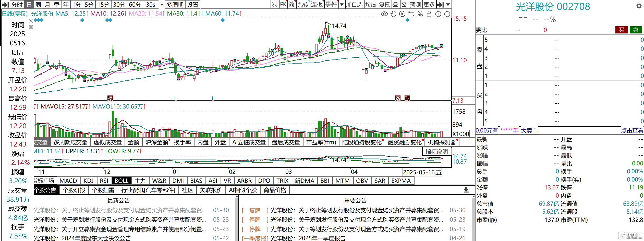Open 2025年一季度报告 announcement
This screenshot has width=644, height=241.
[322, 238]
